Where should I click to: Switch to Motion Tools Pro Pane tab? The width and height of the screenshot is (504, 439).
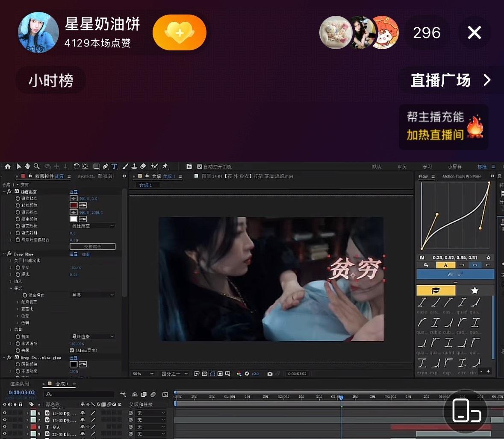462,176
